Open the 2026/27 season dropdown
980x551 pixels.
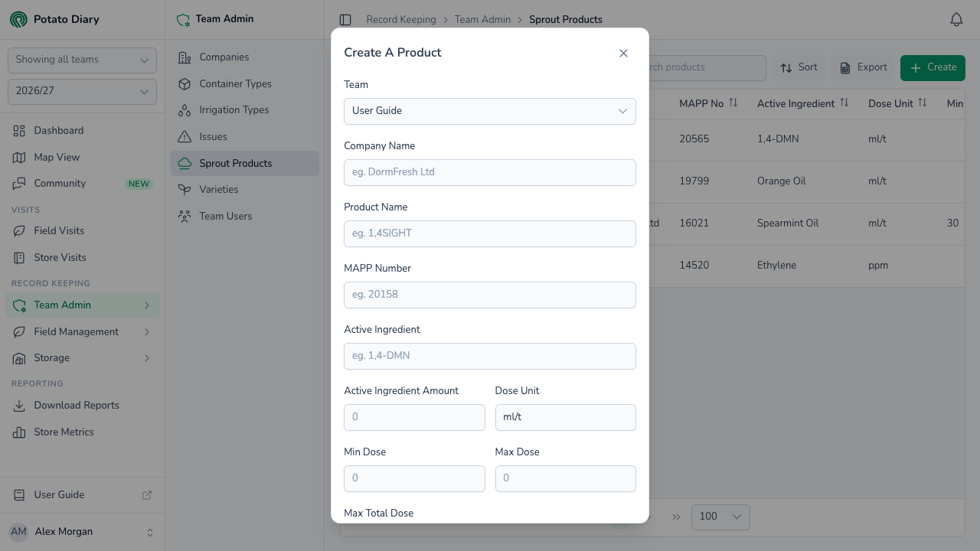click(82, 92)
